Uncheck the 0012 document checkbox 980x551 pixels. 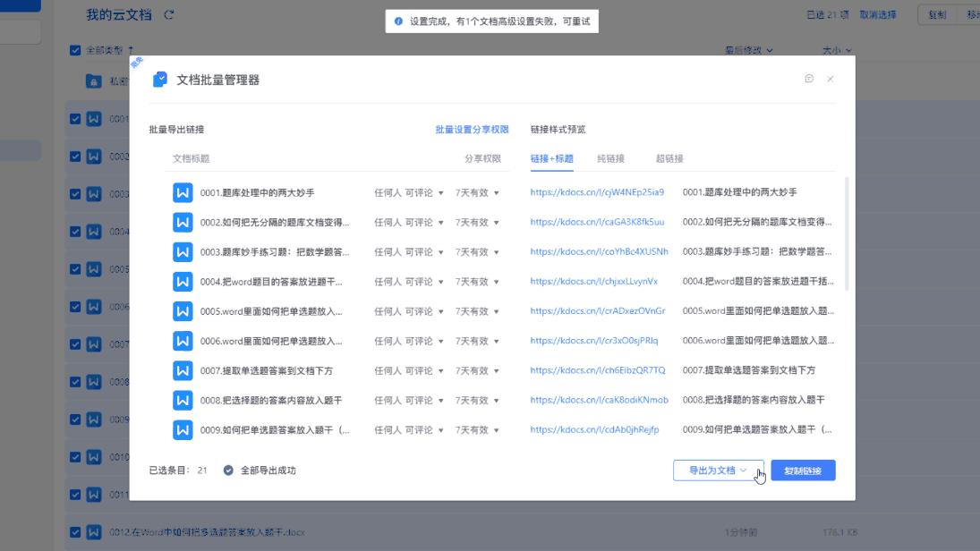tap(73, 530)
